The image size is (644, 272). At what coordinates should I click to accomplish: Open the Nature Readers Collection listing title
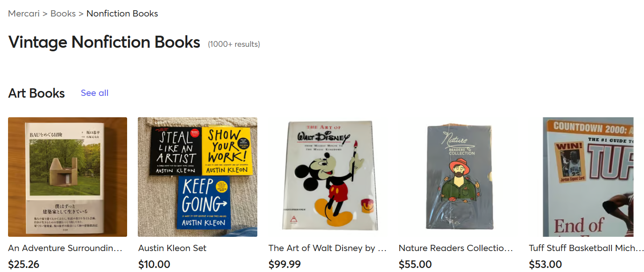point(456,248)
